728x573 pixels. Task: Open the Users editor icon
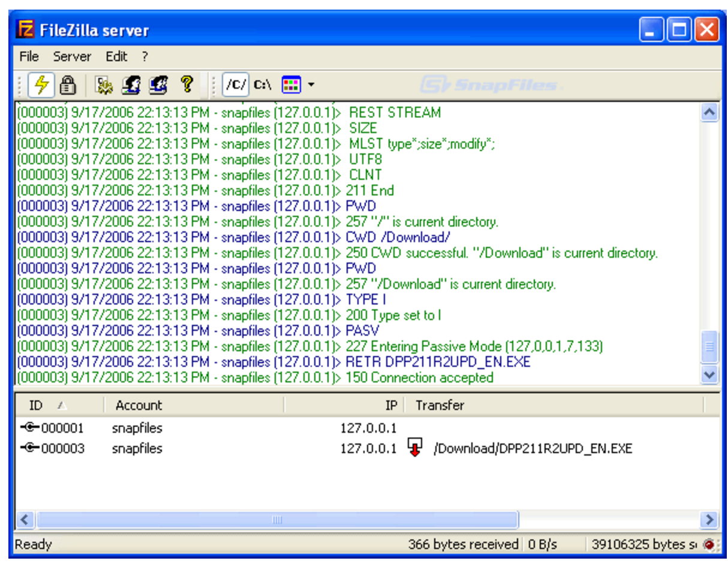coord(131,85)
